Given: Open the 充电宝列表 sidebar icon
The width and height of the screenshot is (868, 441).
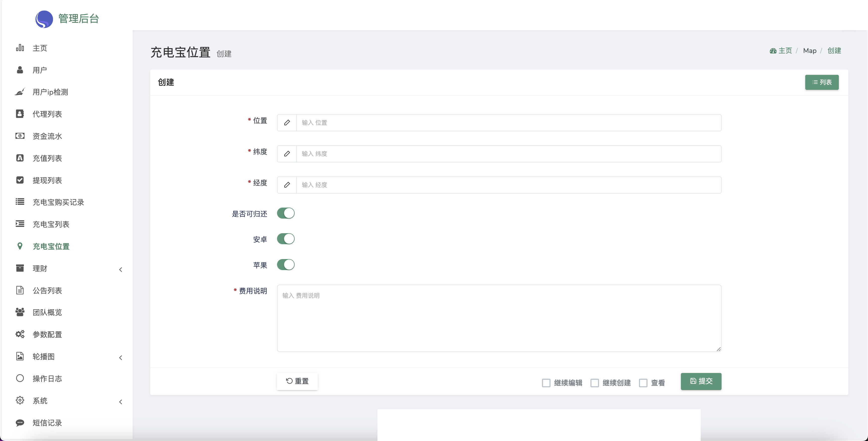Looking at the screenshot, I should [x=20, y=224].
